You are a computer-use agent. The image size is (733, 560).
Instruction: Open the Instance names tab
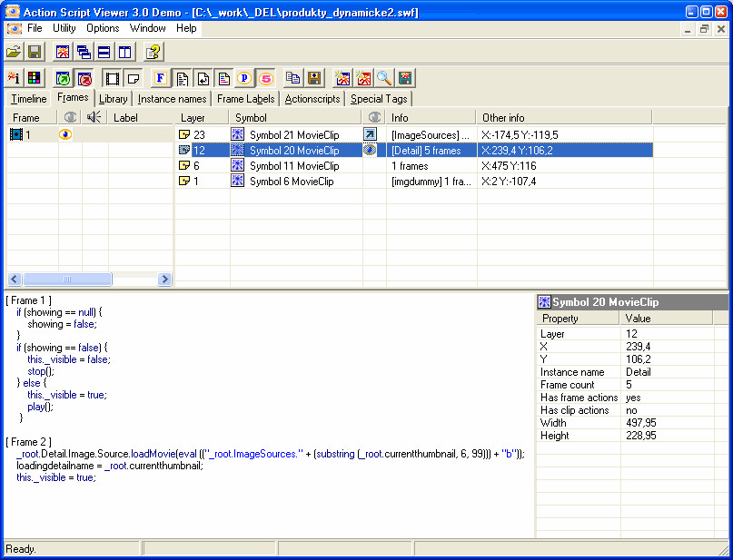pos(172,99)
